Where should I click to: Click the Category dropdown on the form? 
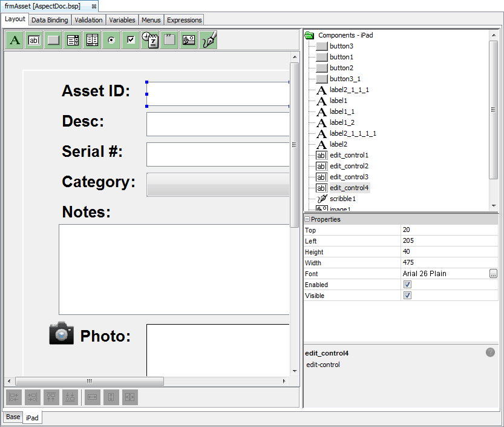point(218,185)
